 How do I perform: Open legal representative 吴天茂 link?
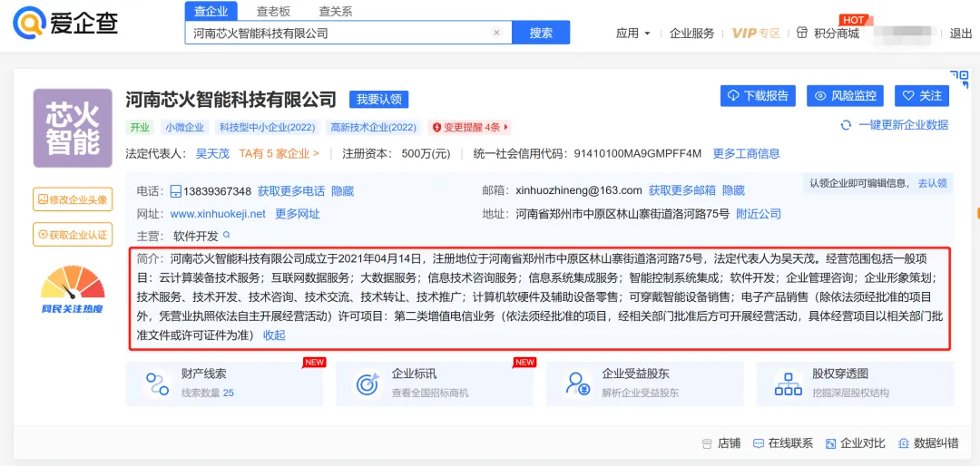pyautogui.click(x=211, y=153)
